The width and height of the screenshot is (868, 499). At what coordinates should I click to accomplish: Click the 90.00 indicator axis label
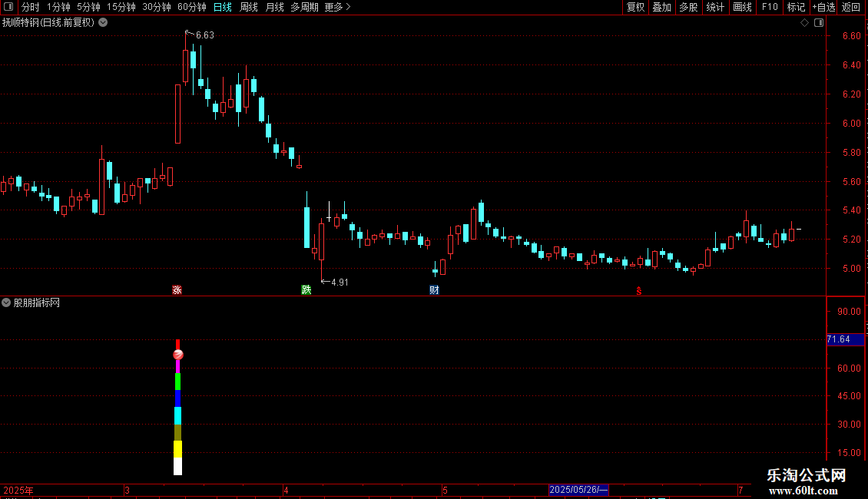coord(849,312)
